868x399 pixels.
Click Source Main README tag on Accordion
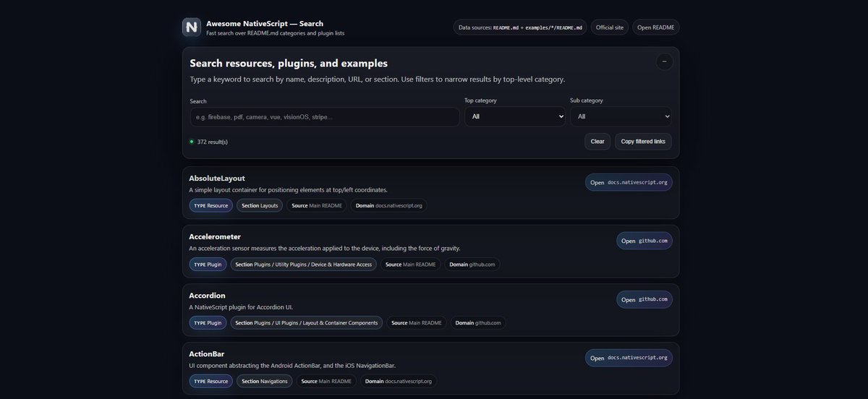417,323
